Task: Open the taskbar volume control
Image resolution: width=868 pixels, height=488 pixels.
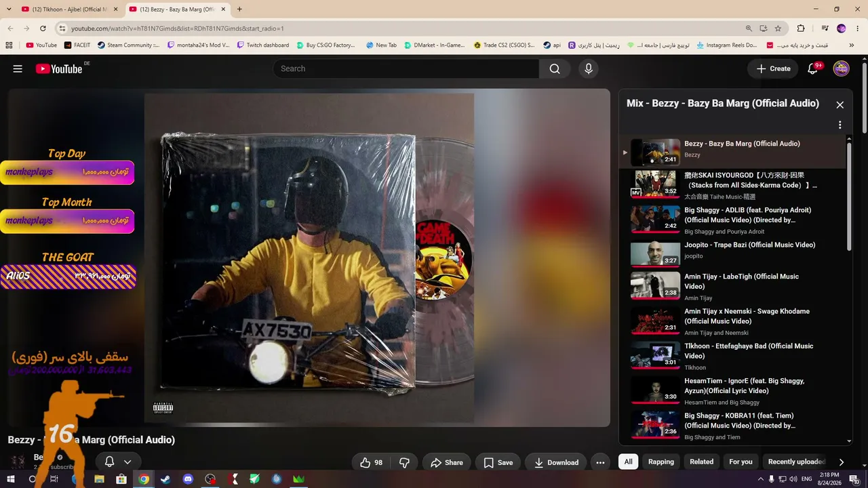Action: click(793, 479)
